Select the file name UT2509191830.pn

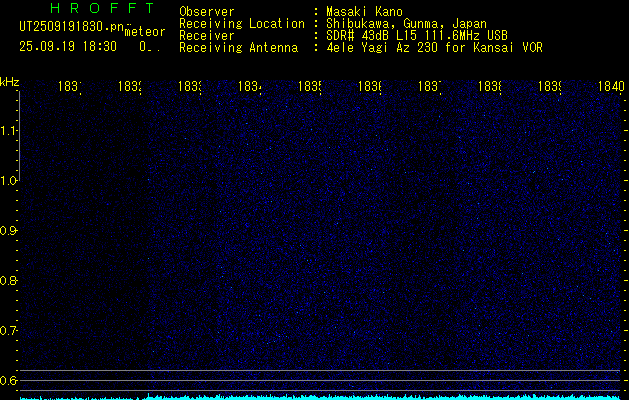(x=72, y=27)
